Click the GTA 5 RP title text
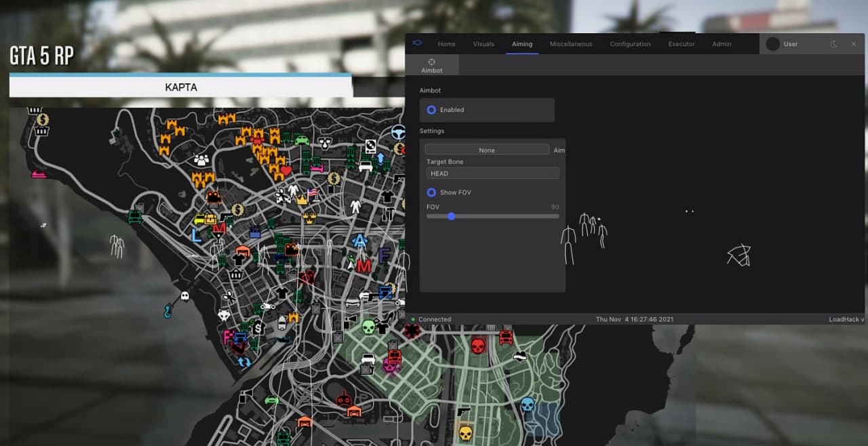868x446 pixels. [42, 56]
